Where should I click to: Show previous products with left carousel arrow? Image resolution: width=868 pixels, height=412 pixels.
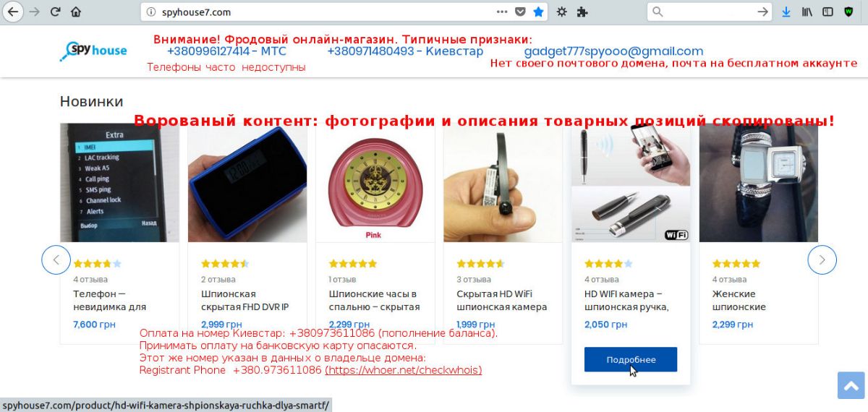coord(56,259)
